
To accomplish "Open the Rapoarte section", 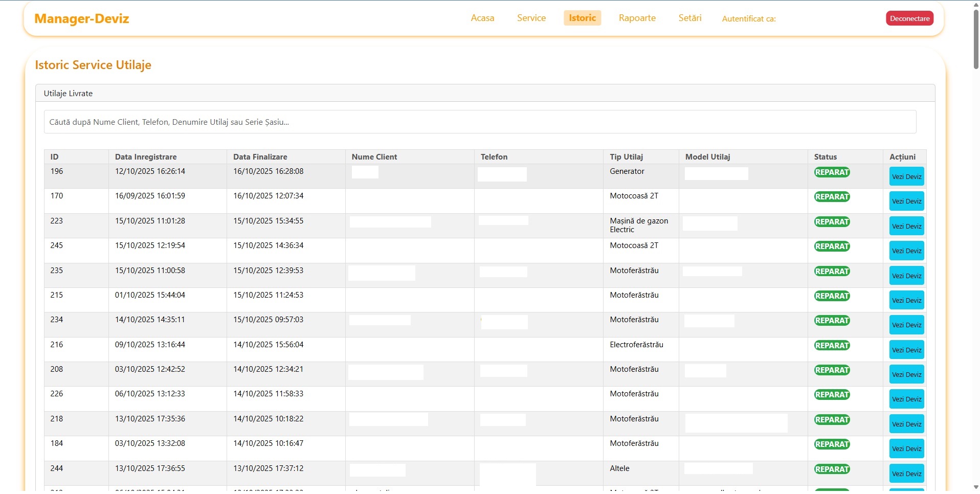I will pyautogui.click(x=637, y=18).
